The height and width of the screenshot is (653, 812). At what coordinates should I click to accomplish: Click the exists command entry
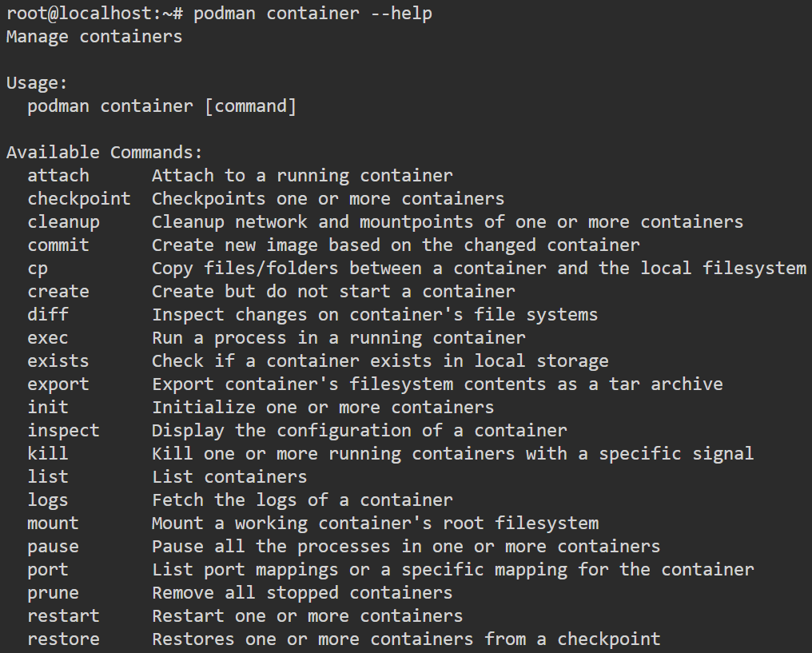[58, 360]
